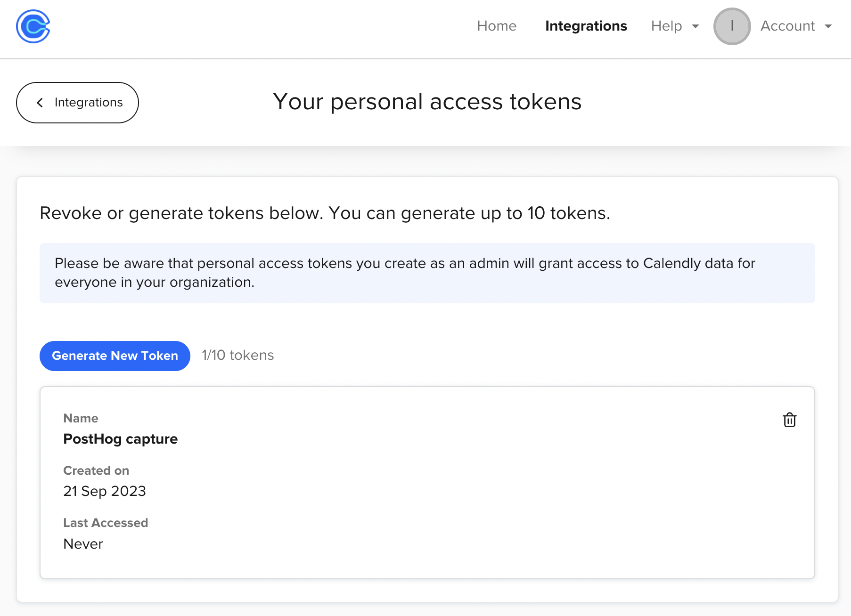Click the back chevron in Integrations pill

pos(41,102)
